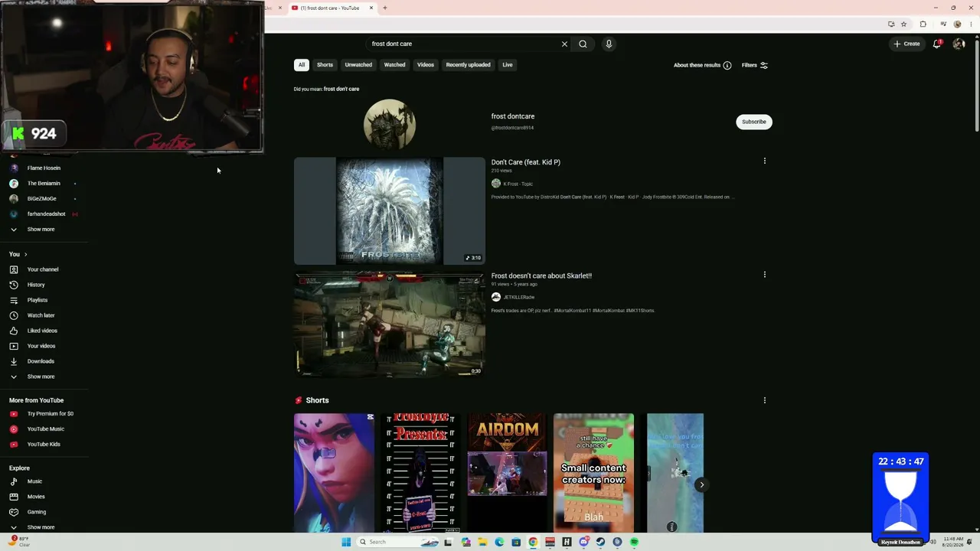The width and height of the screenshot is (980, 551).
Task: Open the frost dontcare channel name
Action: [x=513, y=116]
